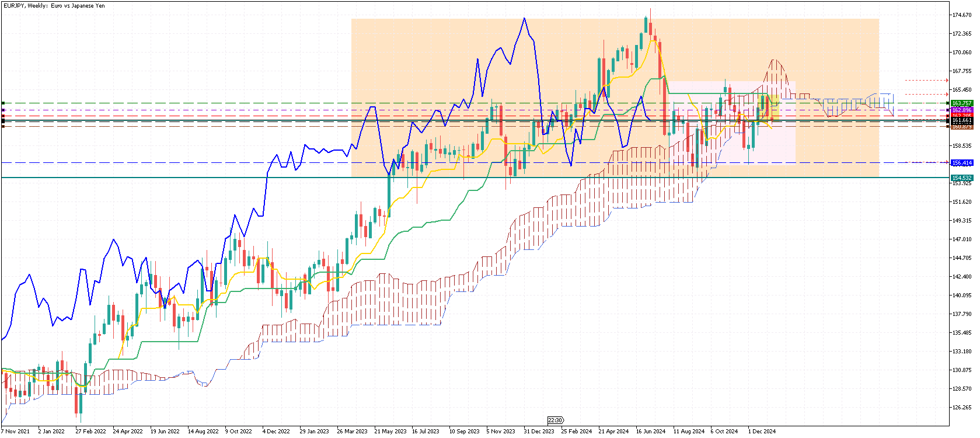Select the black 161.661 price label
This screenshot has height=438, width=980.
(962, 121)
